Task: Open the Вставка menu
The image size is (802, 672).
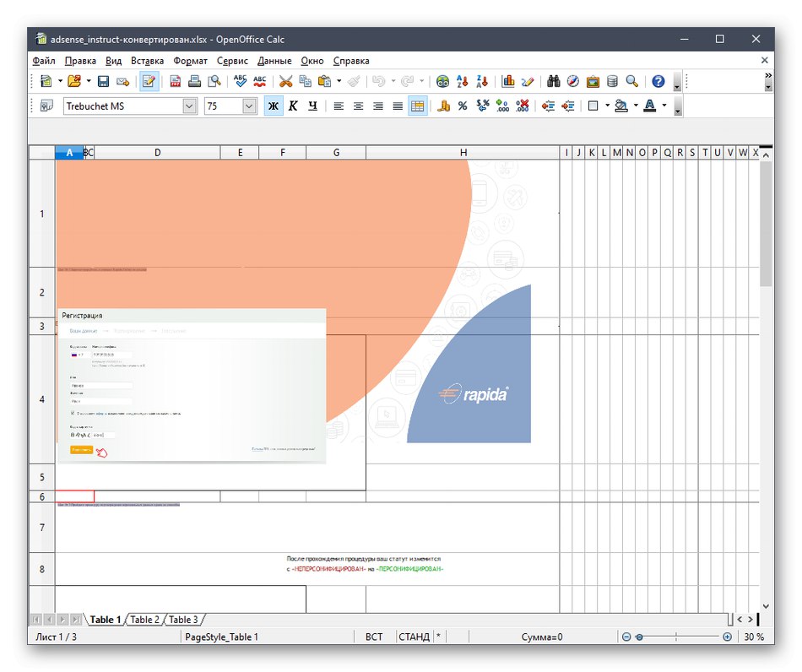Action: pos(148,60)
